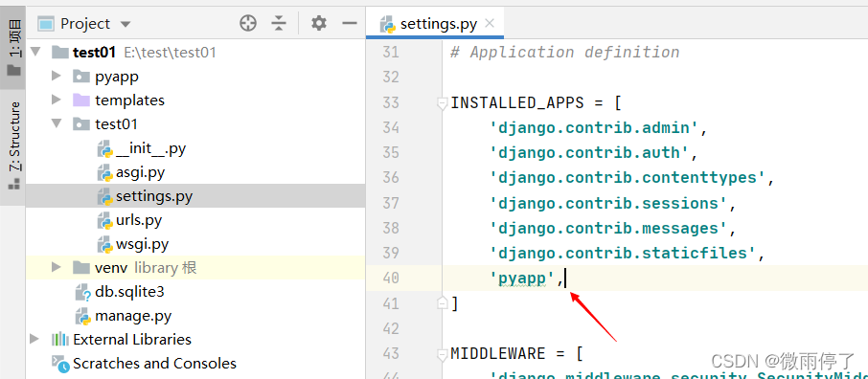868x379 pixels.
Task: Click the INSTALLED_APPS variable name
Action: [x=517, y=103]
